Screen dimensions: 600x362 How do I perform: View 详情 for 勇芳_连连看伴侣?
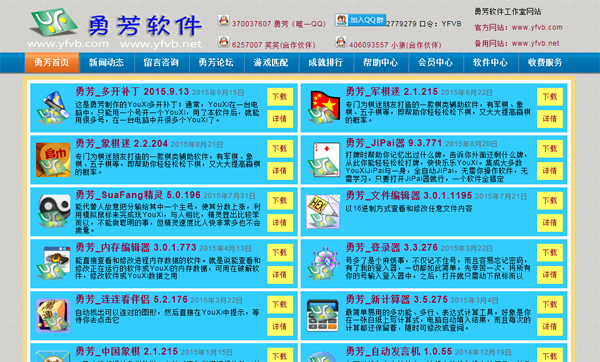pos(280,327)
